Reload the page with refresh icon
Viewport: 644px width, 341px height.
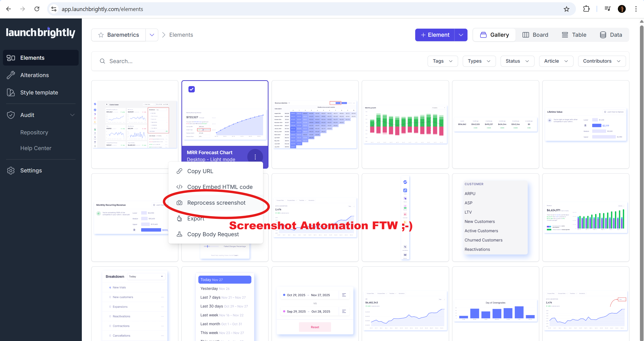pyautogui.click(x=37, y=9)
